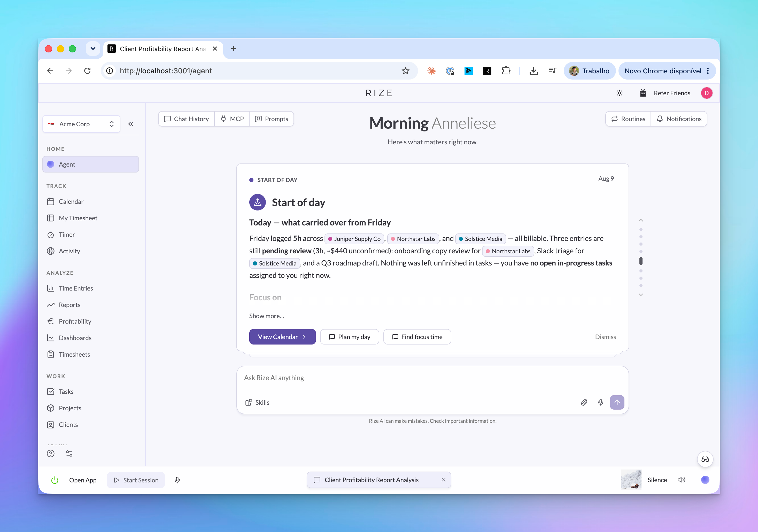Click the glasses icon floating button
This screenshot has width=758, height=532.
pos(705,459)
